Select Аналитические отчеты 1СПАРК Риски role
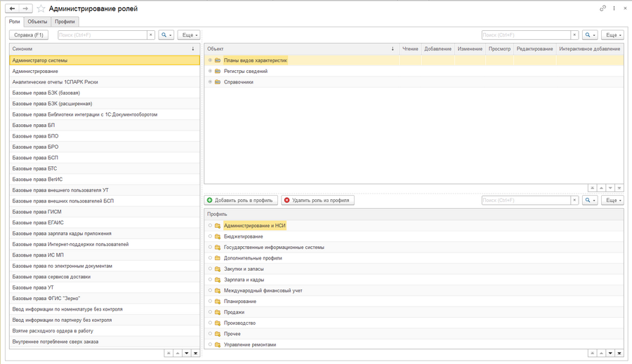Viewport: 632px width, 364px height. click(x=105, y=82)
